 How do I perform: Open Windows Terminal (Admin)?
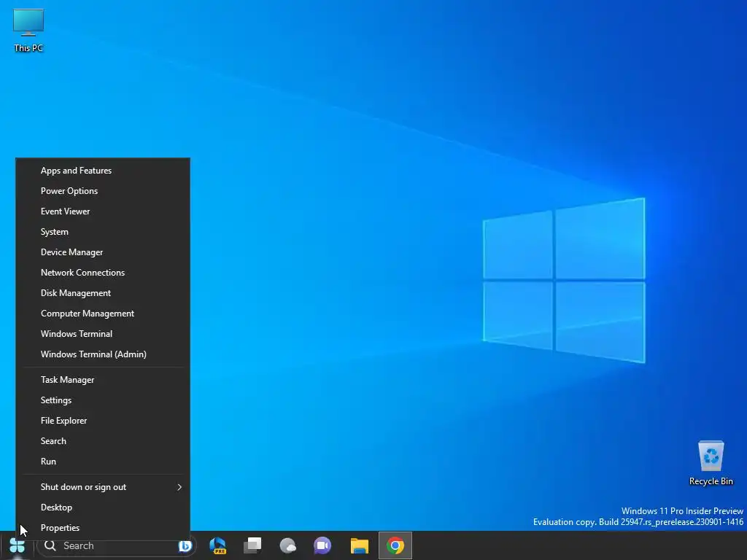click(103, 354)
